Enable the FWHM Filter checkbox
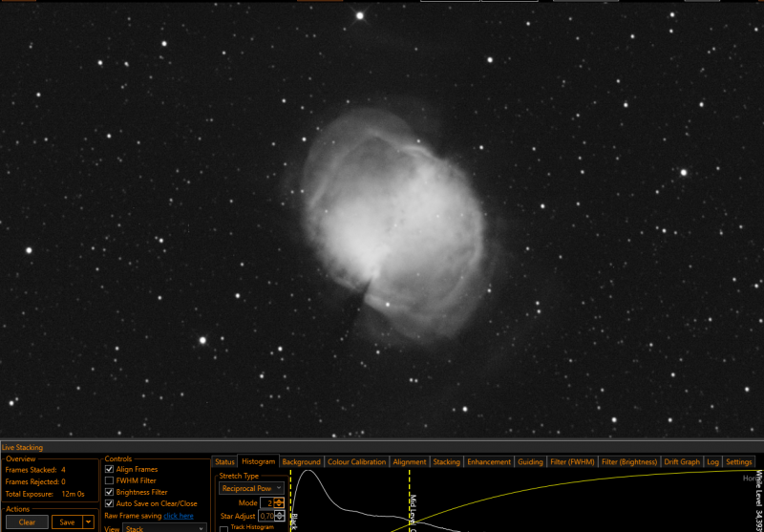Image resolution: width=764 pixels, height=532 pixels. pyautogui.click(x=109, y=480)
